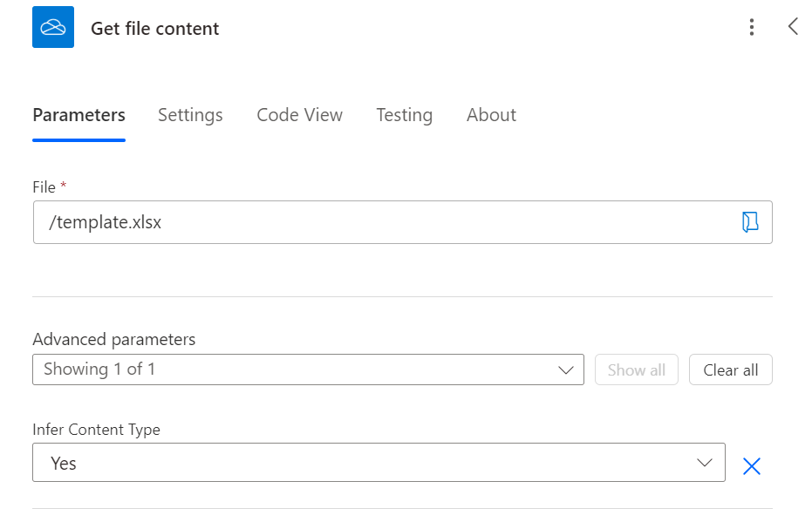Open the three-dot more options menu
The width and height of the screenshot is (812, 522).
point(752,28)
